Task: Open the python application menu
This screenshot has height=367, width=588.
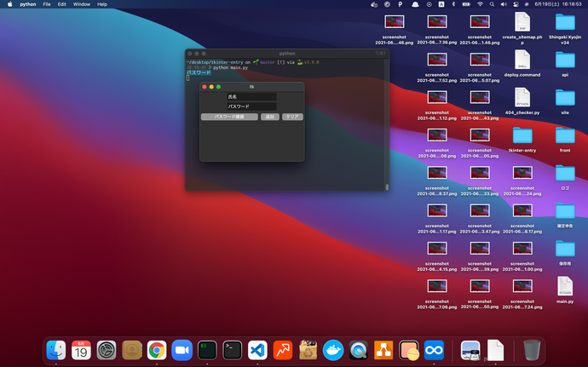Action: 28,4
